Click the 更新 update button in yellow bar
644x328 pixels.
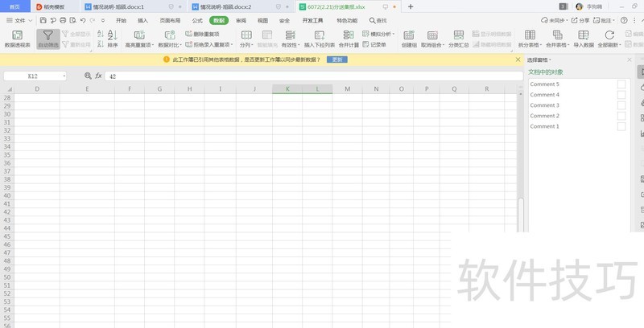point(337,59)
